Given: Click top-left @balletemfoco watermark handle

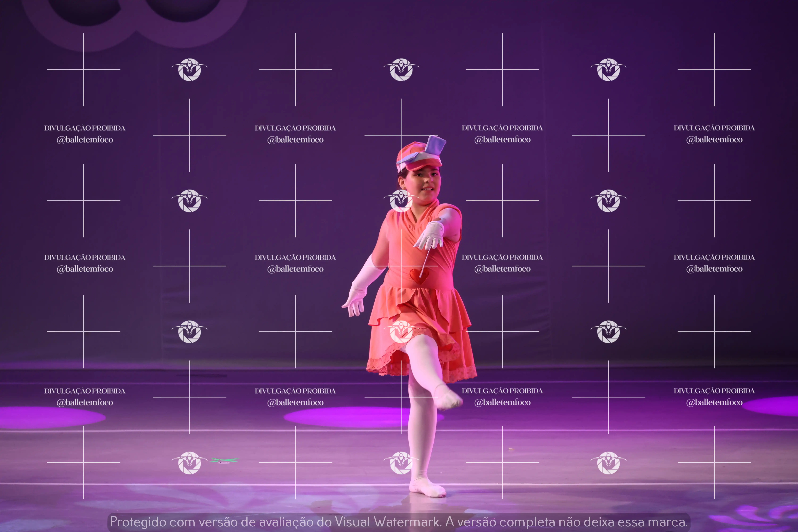Looking at the screenshot, I should click(x=85, y=139).
